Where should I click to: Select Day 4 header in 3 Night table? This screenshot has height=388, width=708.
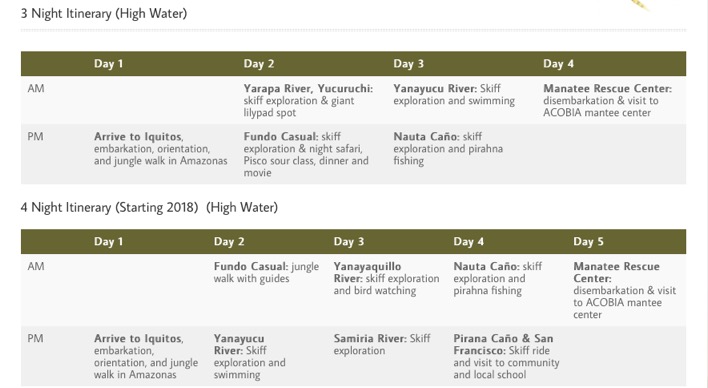pyautogui.click(x=559, y=64)
